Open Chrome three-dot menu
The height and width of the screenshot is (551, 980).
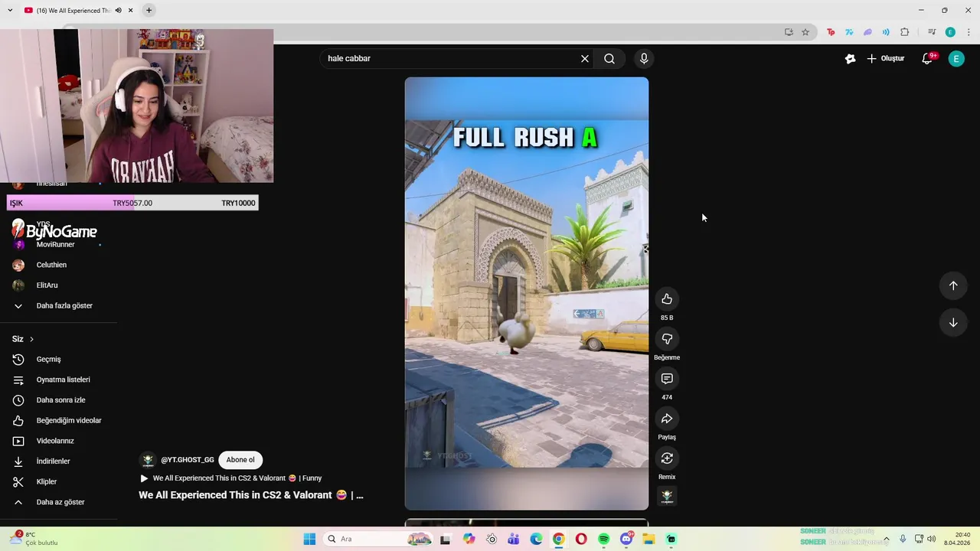(969, 32)
